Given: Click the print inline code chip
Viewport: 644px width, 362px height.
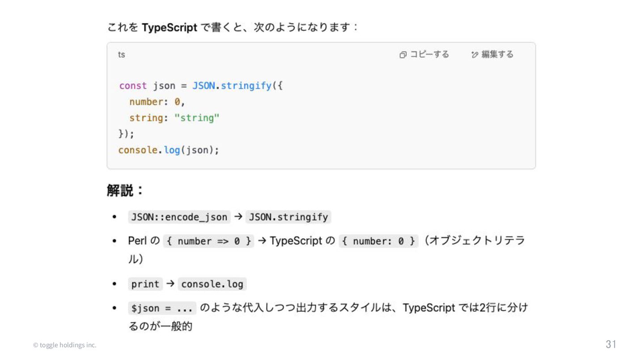Looking at the screenshot, I should pos(145,284).
